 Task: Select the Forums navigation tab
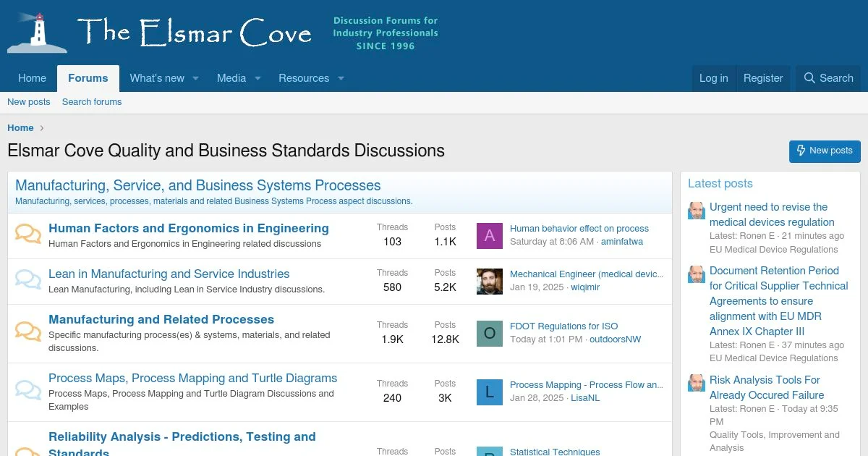pos(88,78)
